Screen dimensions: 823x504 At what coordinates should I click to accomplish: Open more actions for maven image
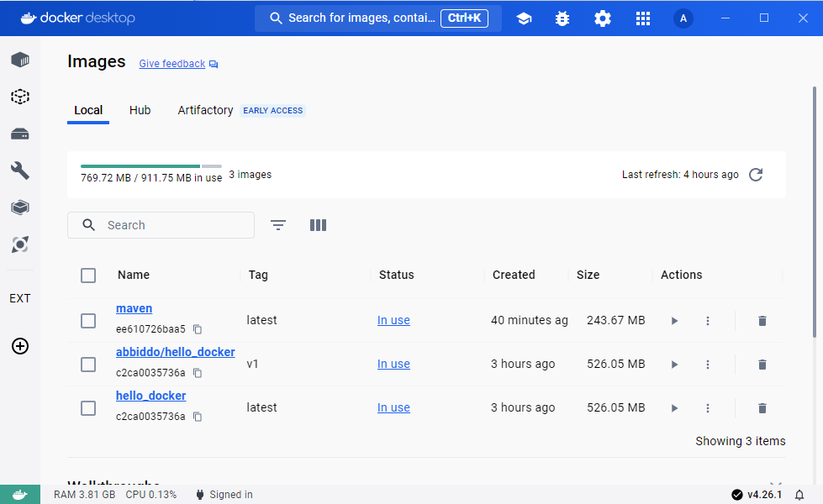pos(708,321)
